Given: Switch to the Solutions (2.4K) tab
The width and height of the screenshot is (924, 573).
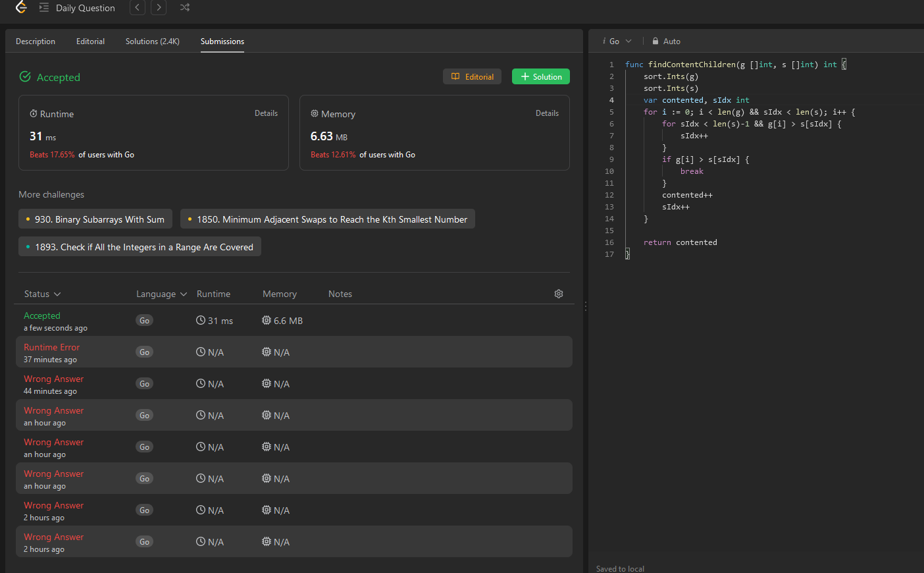Looking at the screenshot, I should (x=153, y=41).
